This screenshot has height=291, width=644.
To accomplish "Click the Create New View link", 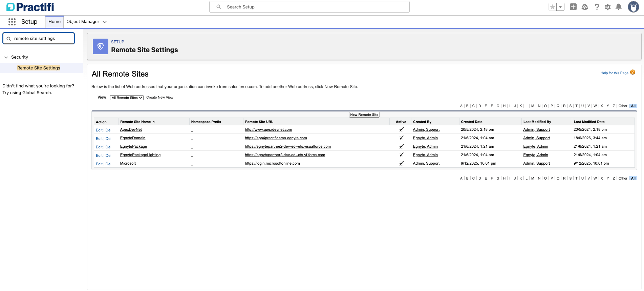I will [x=160, y=98].
